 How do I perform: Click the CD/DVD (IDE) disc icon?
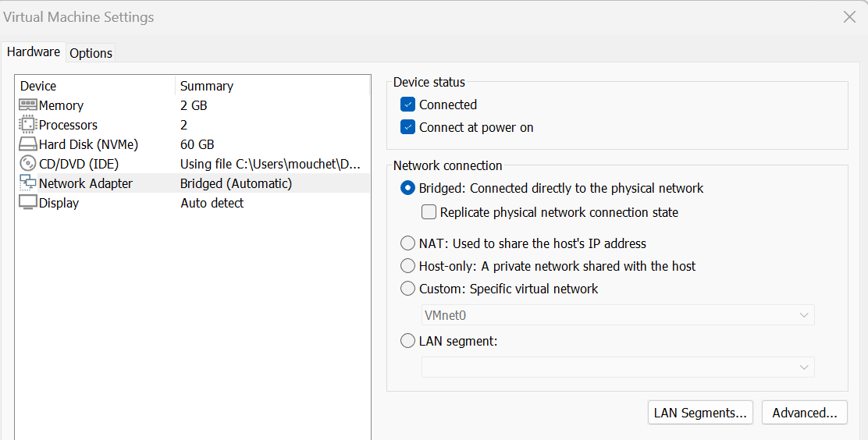tap(28, 164)
